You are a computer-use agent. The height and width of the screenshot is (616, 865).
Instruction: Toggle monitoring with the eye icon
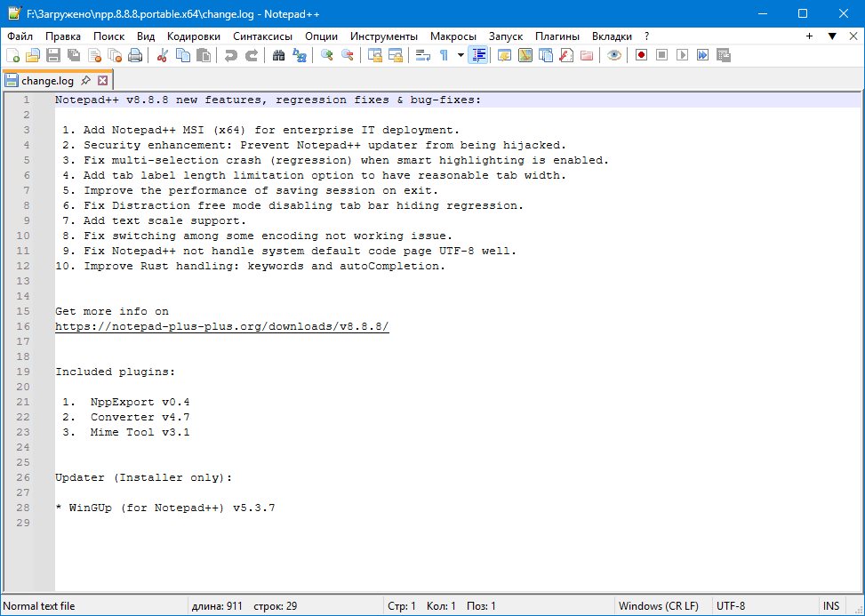[613, 55]
